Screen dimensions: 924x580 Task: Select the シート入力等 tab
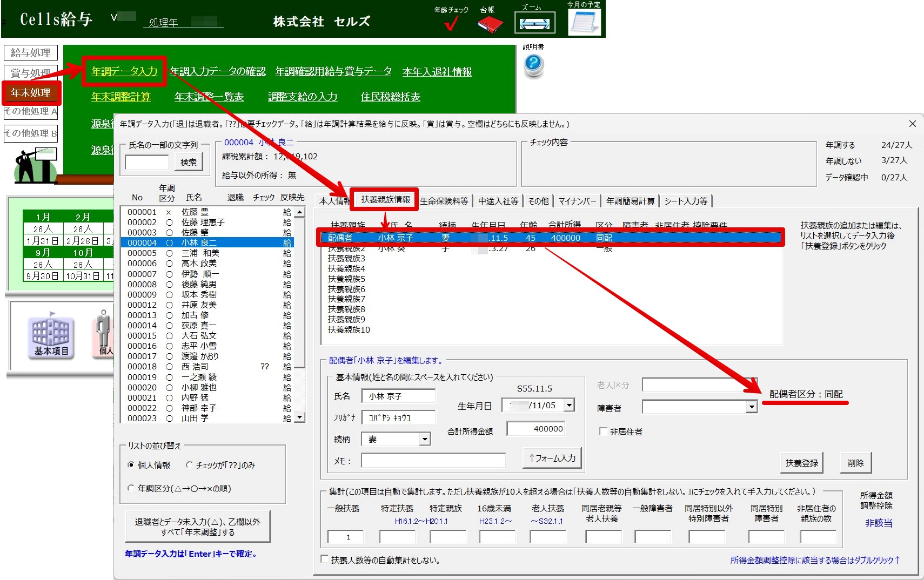point(686,201)
